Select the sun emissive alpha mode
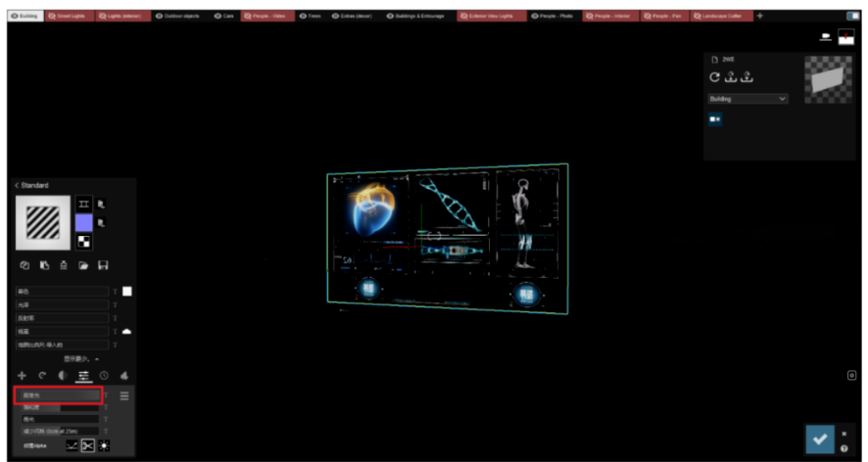 coord(104,445)
